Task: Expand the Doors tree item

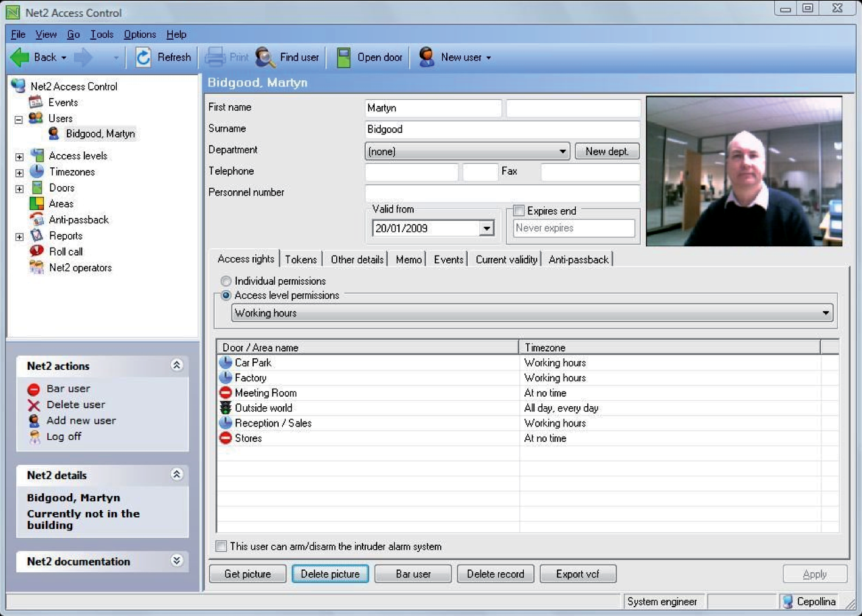Action: pyautogui.click(x=20, y=188)
